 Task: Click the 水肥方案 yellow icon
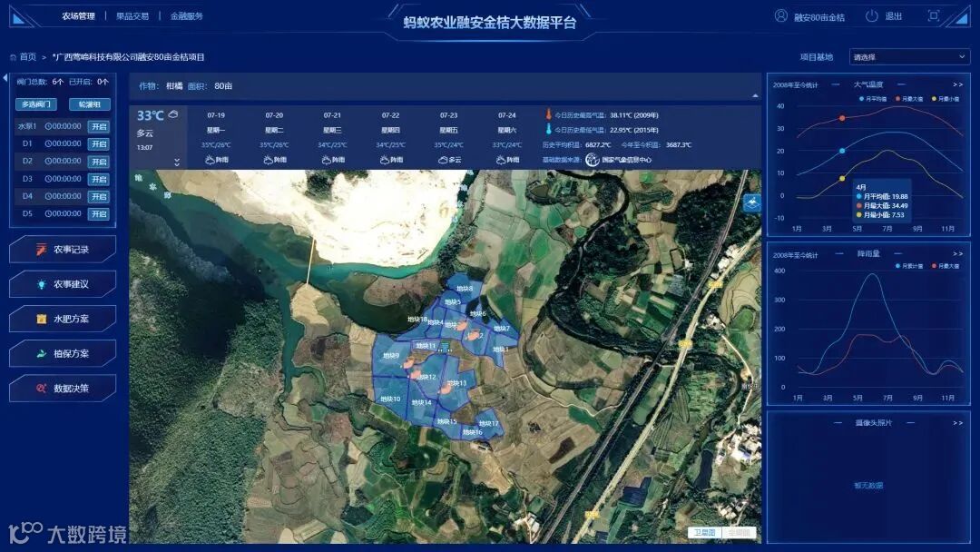tap(41, 319)
